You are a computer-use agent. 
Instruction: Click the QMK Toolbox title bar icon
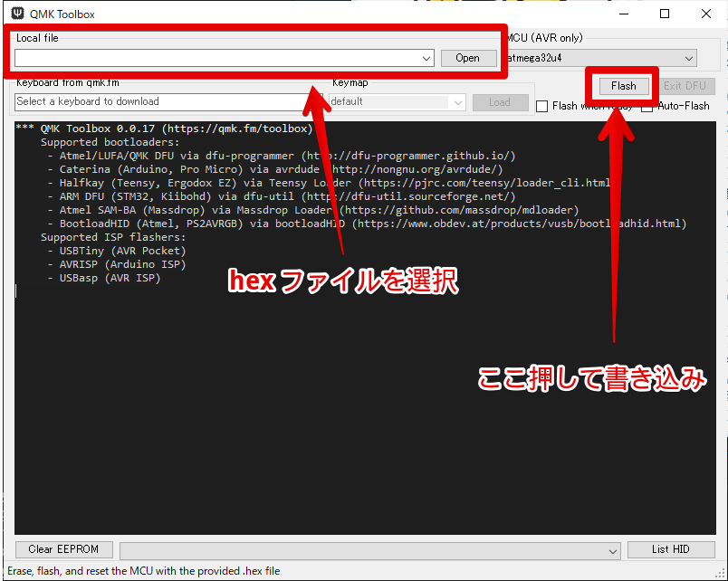pyautogui.click(x=17, y=14)
